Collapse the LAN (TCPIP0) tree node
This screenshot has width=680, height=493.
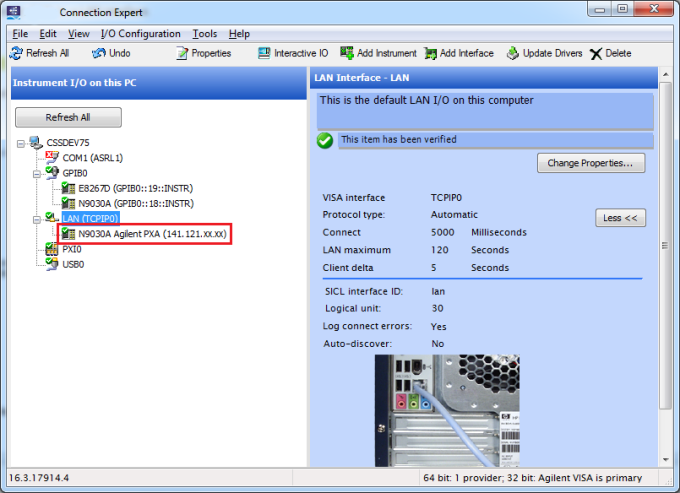[x=36, y=217]
